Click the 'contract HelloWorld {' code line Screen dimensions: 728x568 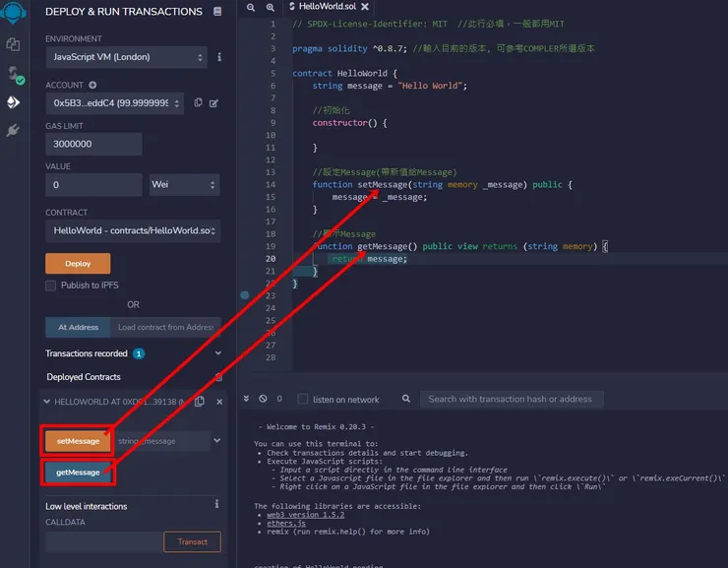coord(345,74)
